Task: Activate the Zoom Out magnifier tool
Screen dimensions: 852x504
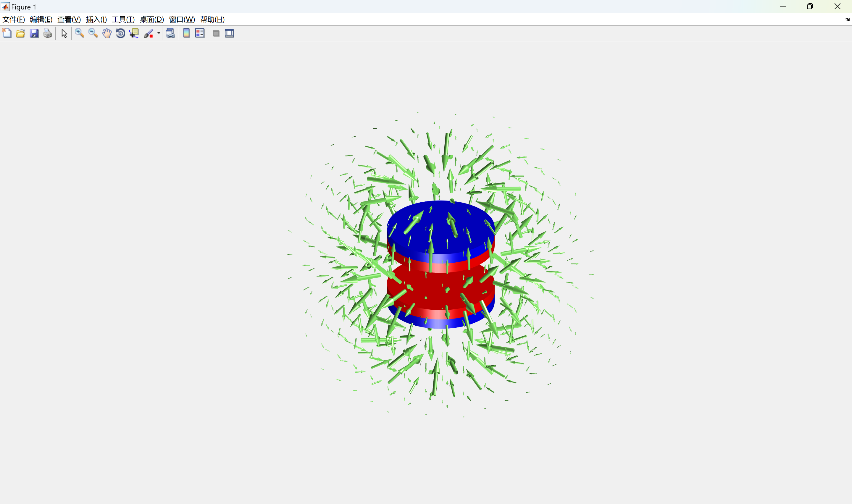Action: coord(93,33)
